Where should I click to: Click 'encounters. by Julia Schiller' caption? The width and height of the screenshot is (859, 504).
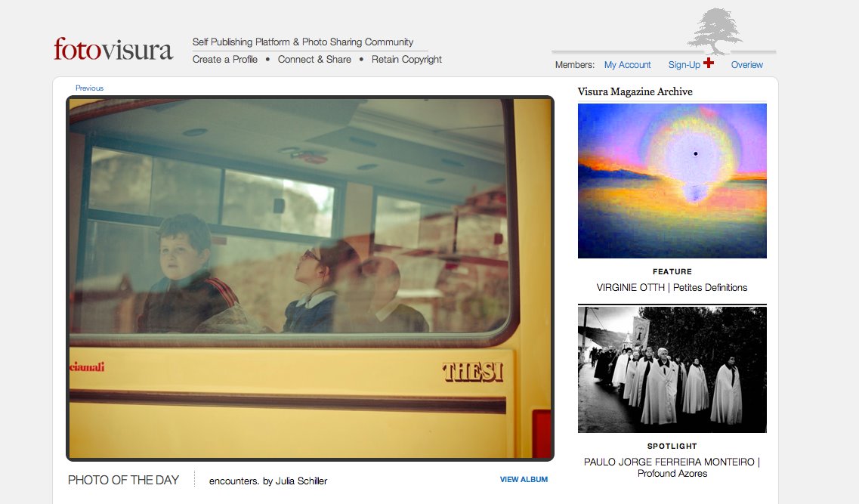268,481
